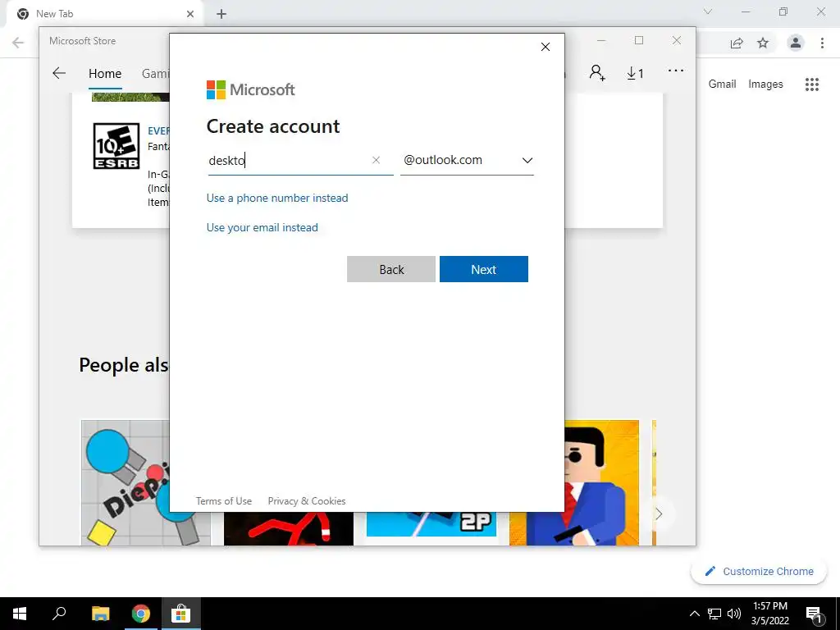Open the Windows Start menu

pyautogui.click(x=20, y=614)
